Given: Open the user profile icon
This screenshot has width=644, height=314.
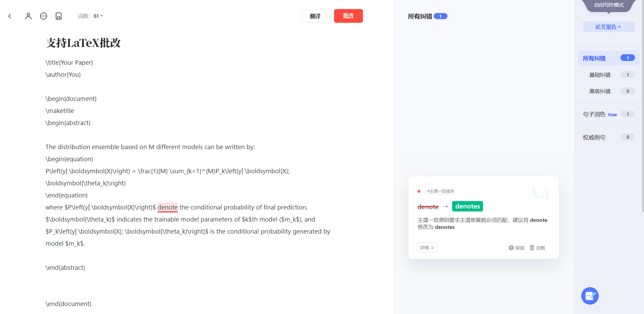Looking at the screenshot, I should pos(28,16).
